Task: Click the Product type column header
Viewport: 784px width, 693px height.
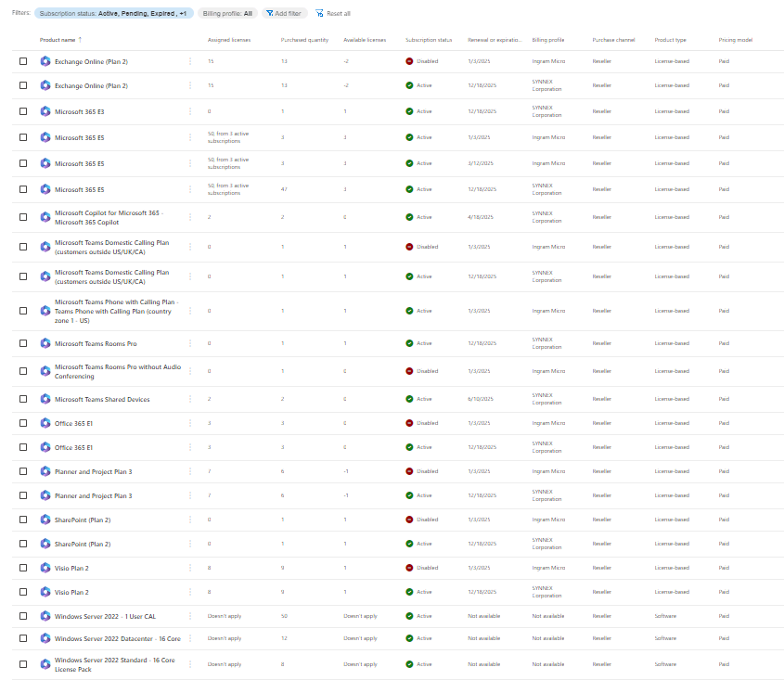Action: tap(671, 40)
